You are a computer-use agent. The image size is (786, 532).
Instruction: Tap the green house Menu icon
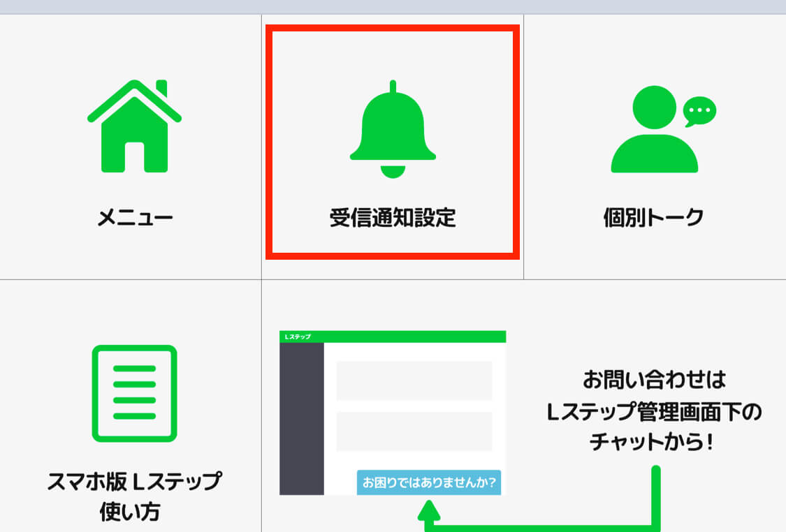coord(134,126)
